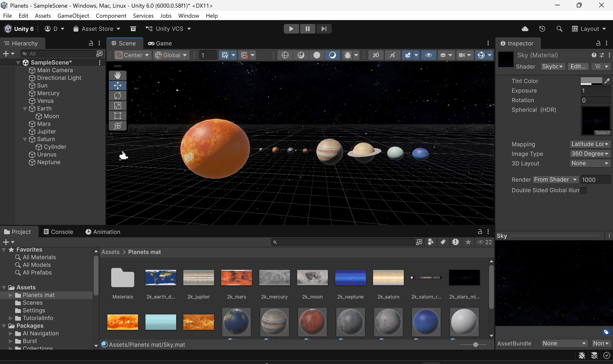Select the Scale tool
The height and width of the screenshot is (364, 613).
(118, 105)
